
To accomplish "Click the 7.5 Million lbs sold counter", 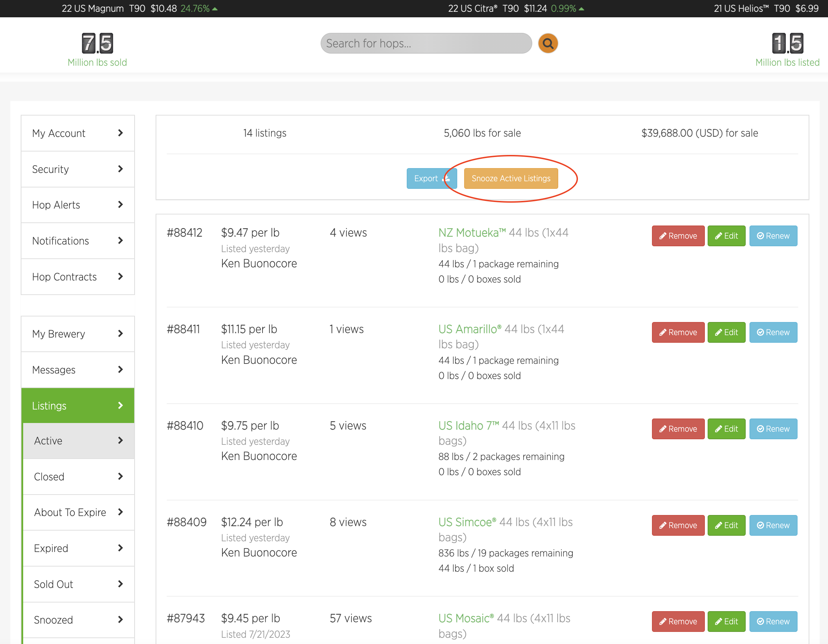I will click(x=98, y=50).
